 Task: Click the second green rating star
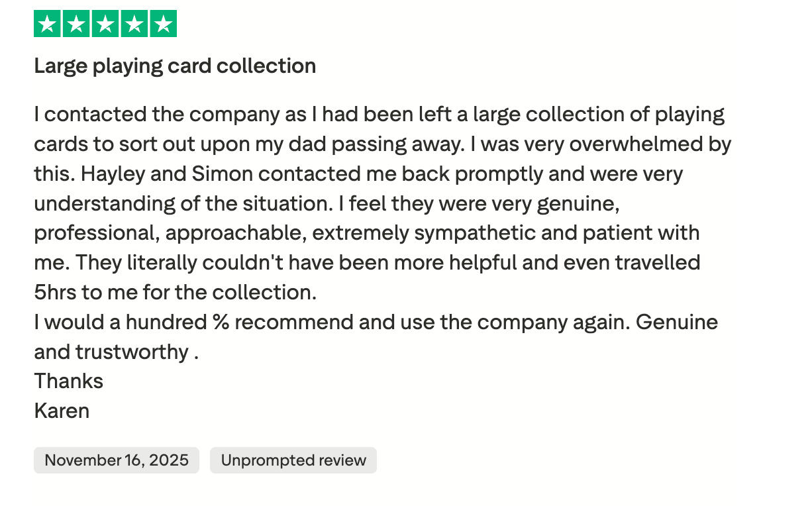(76, 25)
